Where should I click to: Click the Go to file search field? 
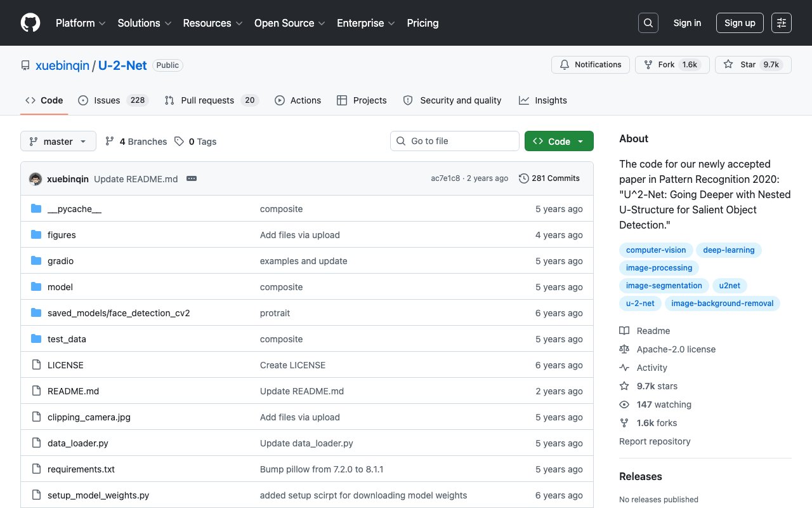[455, 141]
